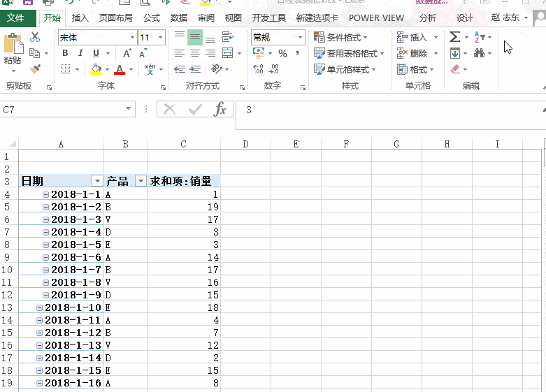Click 插入 in cells group
Screen dimensions: 546x392
(x=412, y=37)
